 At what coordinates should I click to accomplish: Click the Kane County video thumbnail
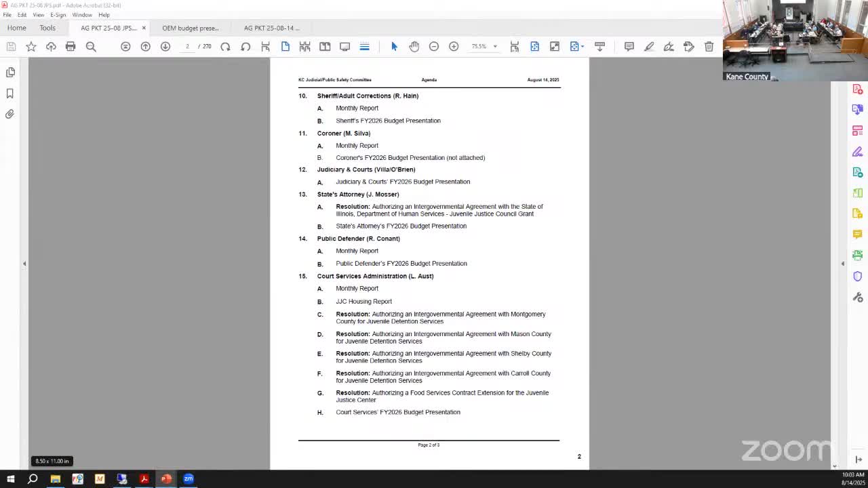tap(795, 41)
